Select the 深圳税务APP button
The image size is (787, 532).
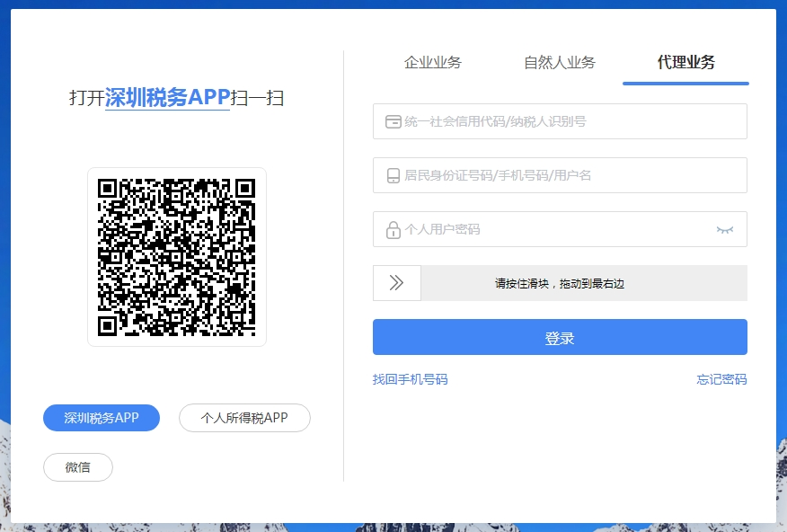pos(102,418)
